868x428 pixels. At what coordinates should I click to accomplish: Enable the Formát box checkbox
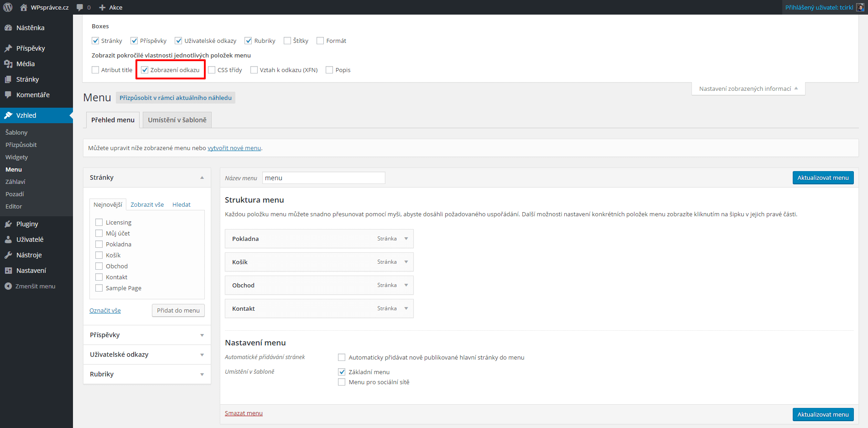pos(320,41)
